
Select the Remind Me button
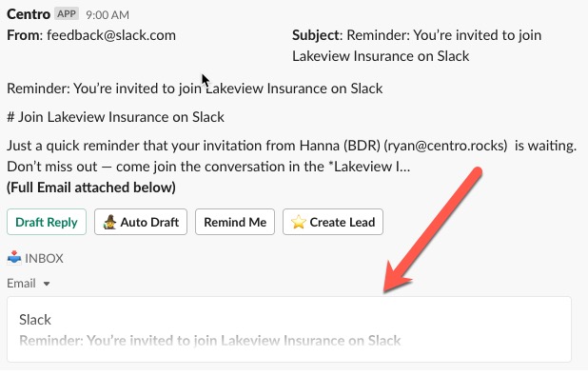click(x=235, y=222)
